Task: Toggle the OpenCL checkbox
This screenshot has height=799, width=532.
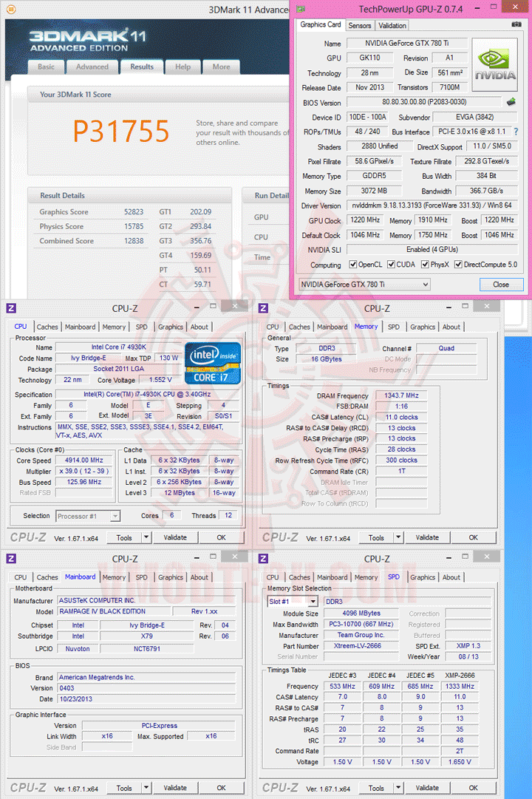Action: point(352,265)
